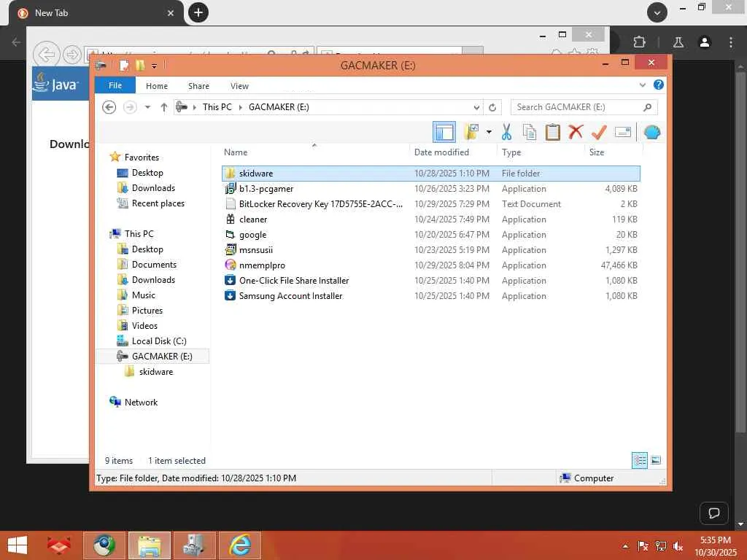Image resolution: width=747 pixels, height=560 pixels.
Task: Click GACMAKER (E:) in the address path
Action: click(x=279, y=107)
